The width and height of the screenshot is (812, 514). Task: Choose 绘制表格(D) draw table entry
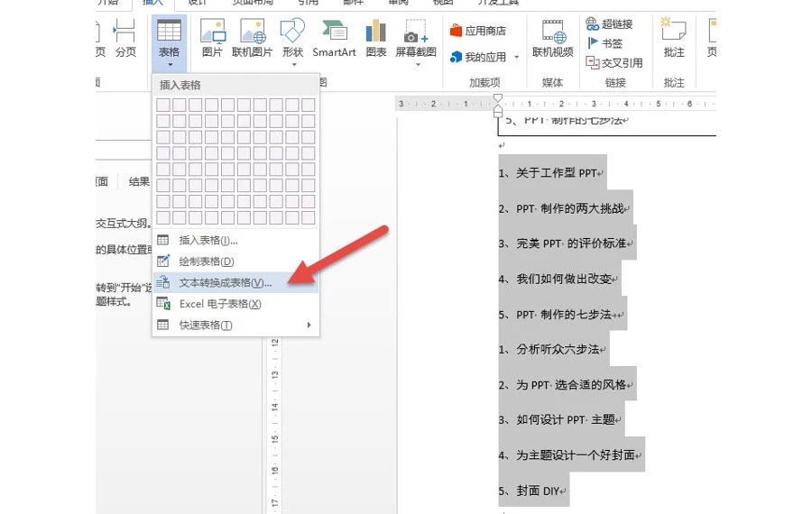(235, 262)
